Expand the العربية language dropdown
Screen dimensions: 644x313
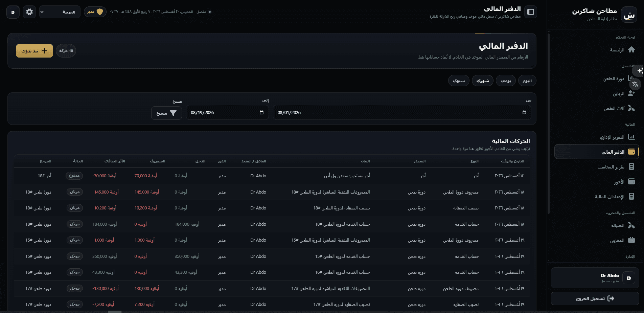click(60, 12)
